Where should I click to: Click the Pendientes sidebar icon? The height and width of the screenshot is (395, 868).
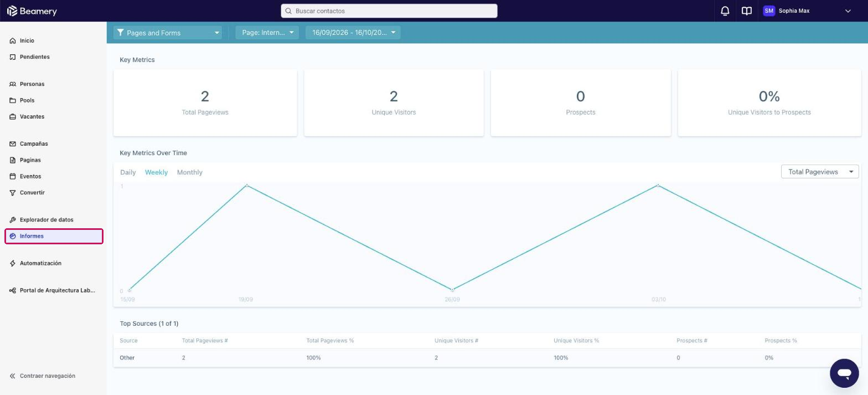13,57
